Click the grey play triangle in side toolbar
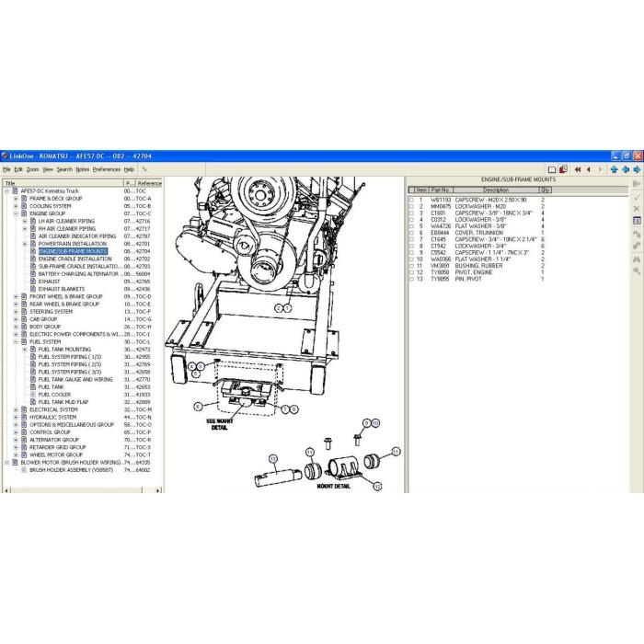644x644 pixels. [x=637, y=184]
